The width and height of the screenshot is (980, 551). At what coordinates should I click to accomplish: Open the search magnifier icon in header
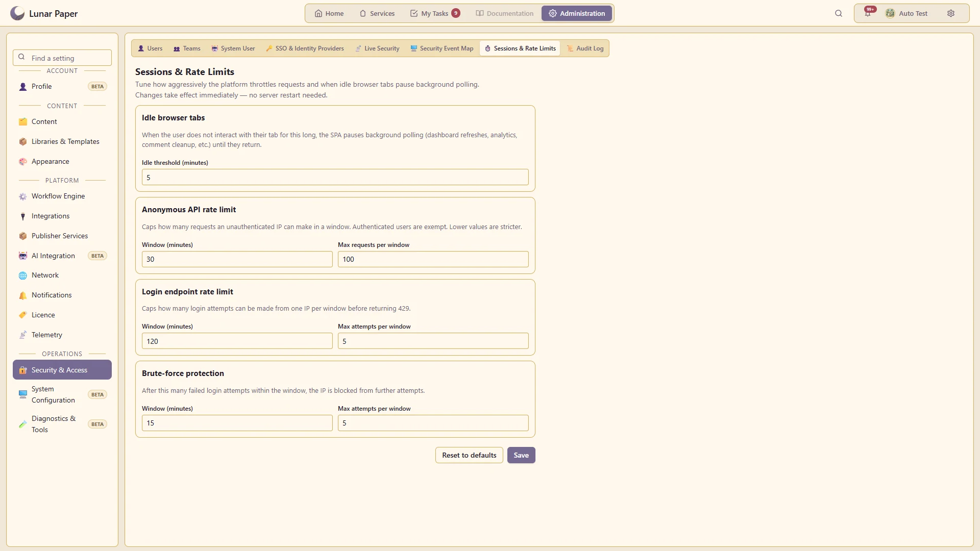pos(839,13)
